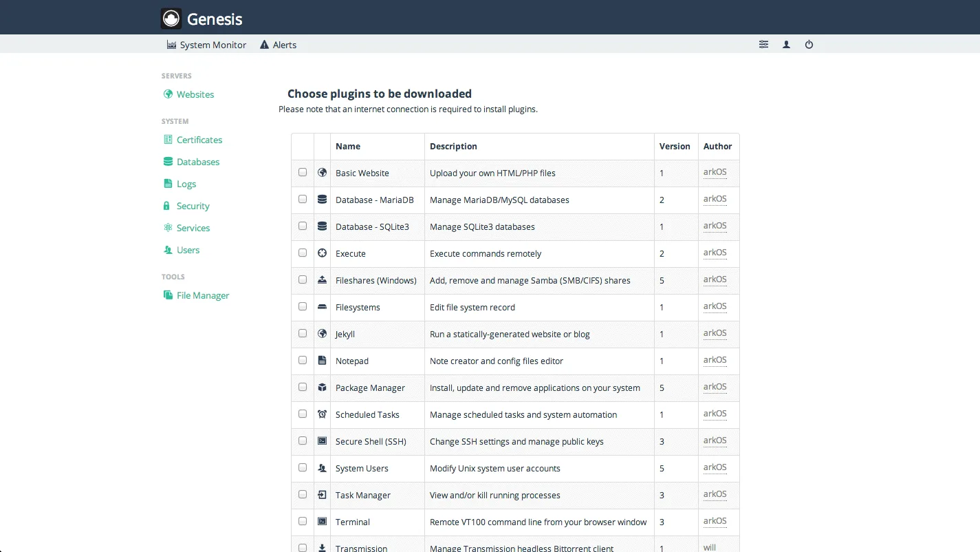Open the settings sliders icon in top bar
This screenshot has width=980, height=552.
(x=763, y=44)
